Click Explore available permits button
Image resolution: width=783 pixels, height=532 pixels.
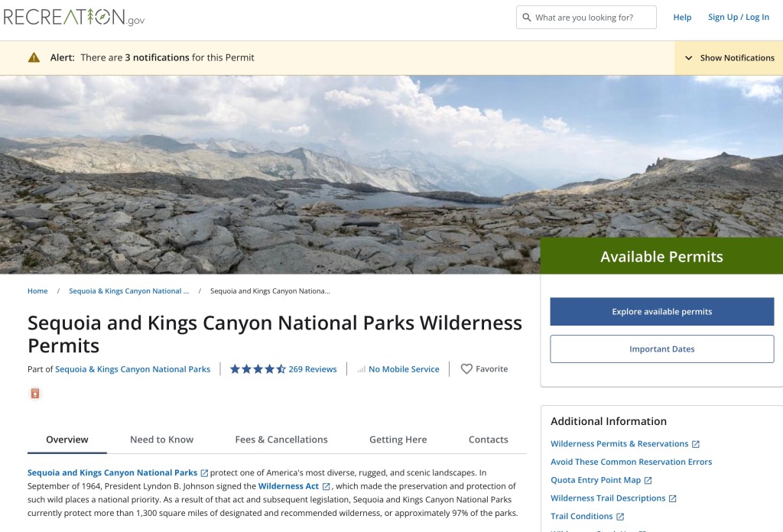(x=661, y=312)
